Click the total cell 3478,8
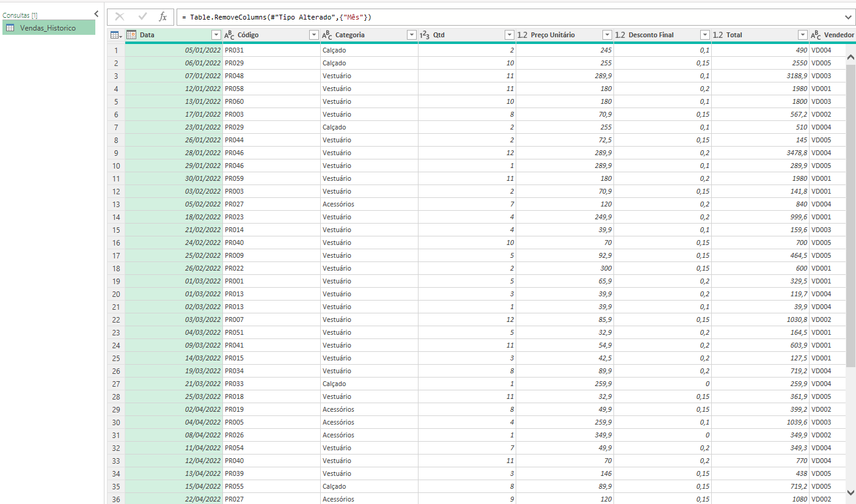The image size is (856, 504). coord(760,153)
